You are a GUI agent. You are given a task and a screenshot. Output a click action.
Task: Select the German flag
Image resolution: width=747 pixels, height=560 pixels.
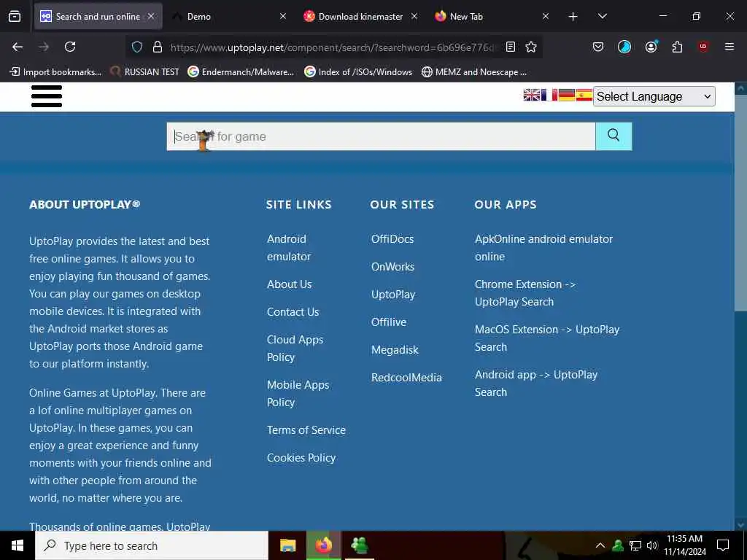(566, 96)
